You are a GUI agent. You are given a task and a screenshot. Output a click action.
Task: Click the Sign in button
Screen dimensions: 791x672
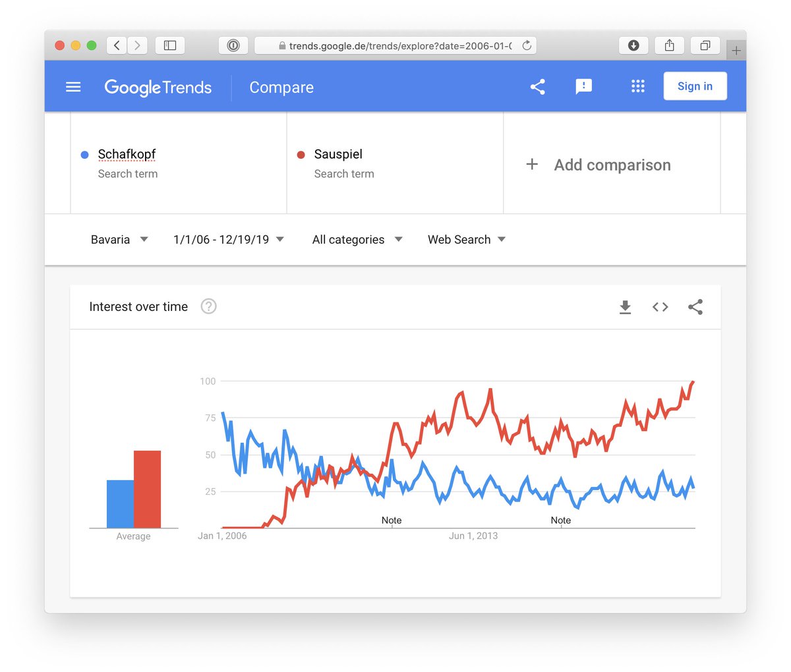[695, 86]
